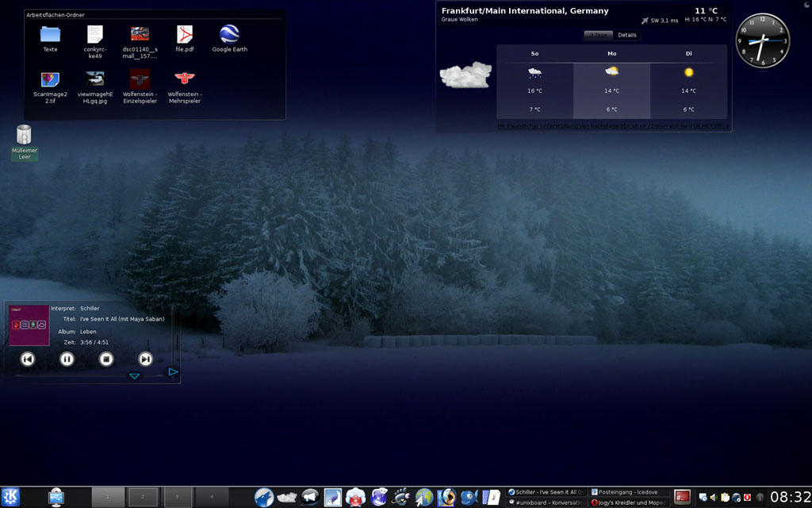Skip to the next track

(145, 359)
